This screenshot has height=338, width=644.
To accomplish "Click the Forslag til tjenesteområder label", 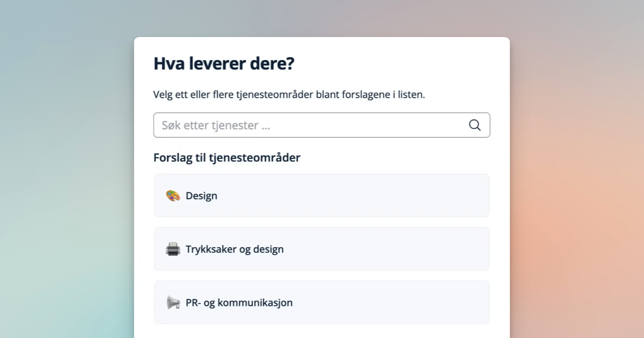I will pos(227,157).
